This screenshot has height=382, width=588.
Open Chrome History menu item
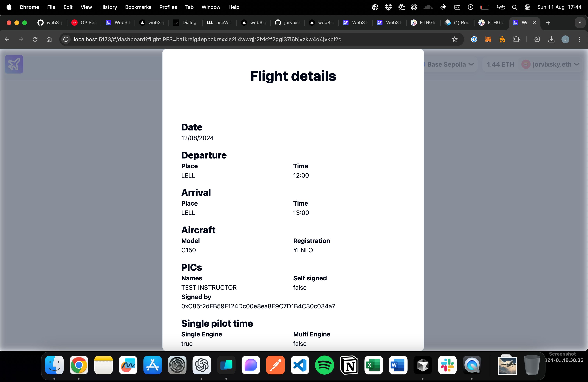[108, 7]
